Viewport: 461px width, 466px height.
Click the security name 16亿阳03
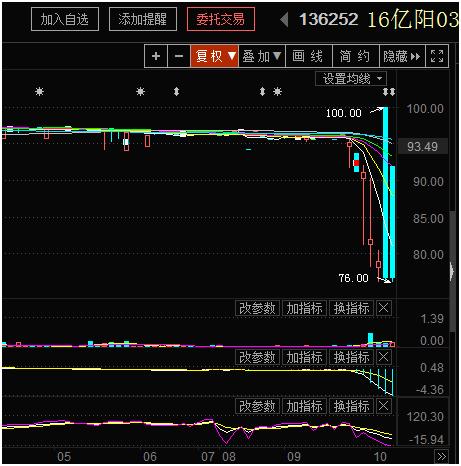(413, 19)
